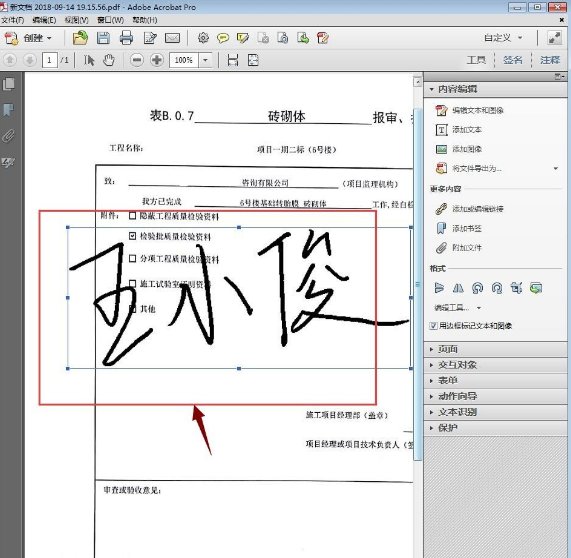Expand the 保护 section
The image size is (571, 558).
click(496, 428)
